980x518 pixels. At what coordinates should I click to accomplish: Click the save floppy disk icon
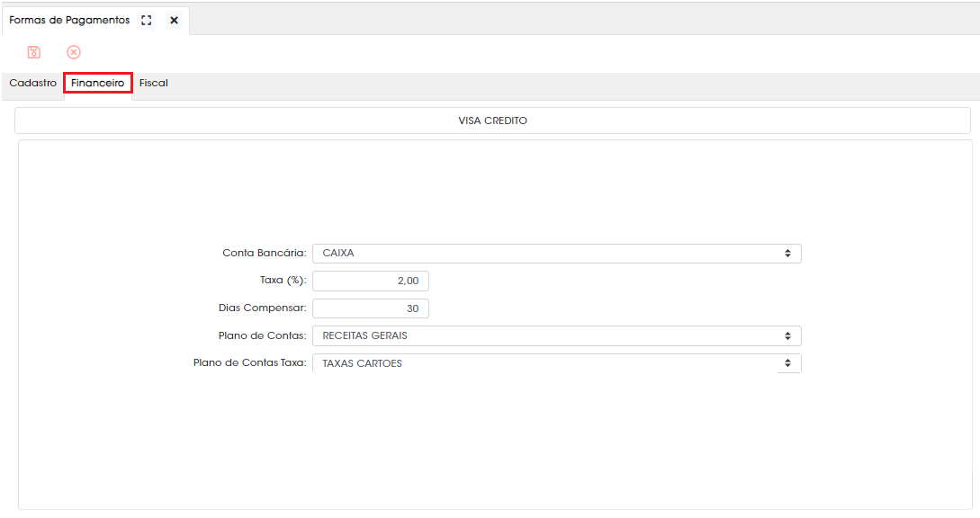coord(34,52)
